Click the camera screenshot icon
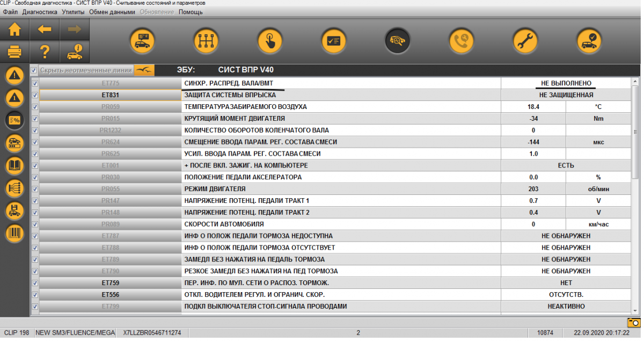Viewport: 644px width, 341px height. (634, 323)
